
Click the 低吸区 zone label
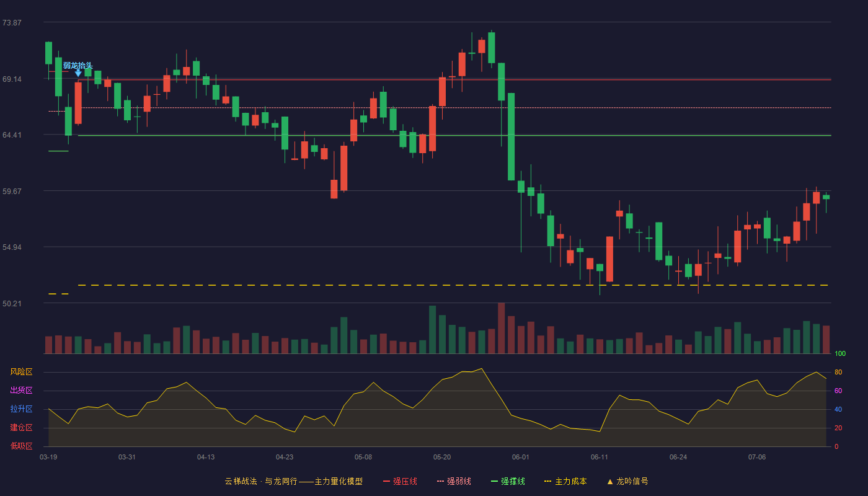[x=21, y=446]
